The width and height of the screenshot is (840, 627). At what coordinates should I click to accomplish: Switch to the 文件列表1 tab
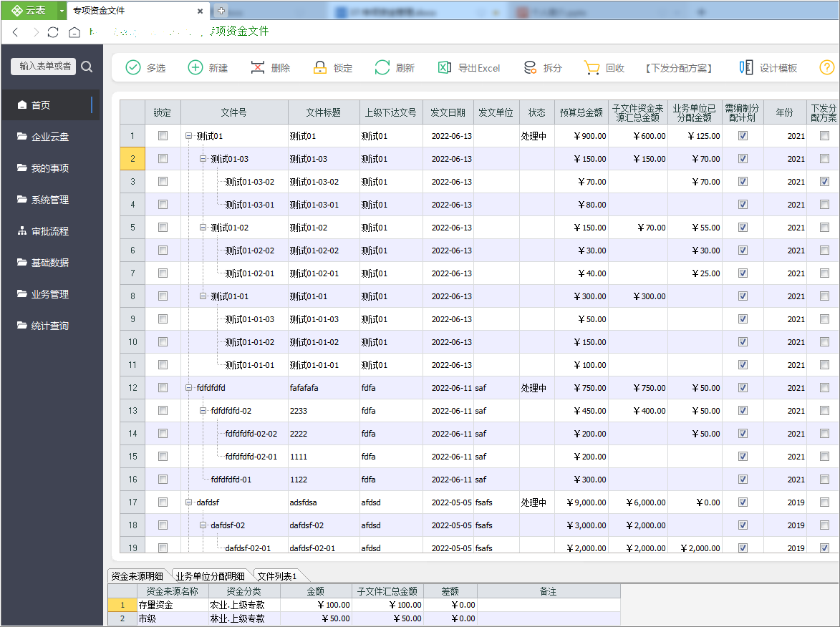[277, 576]
